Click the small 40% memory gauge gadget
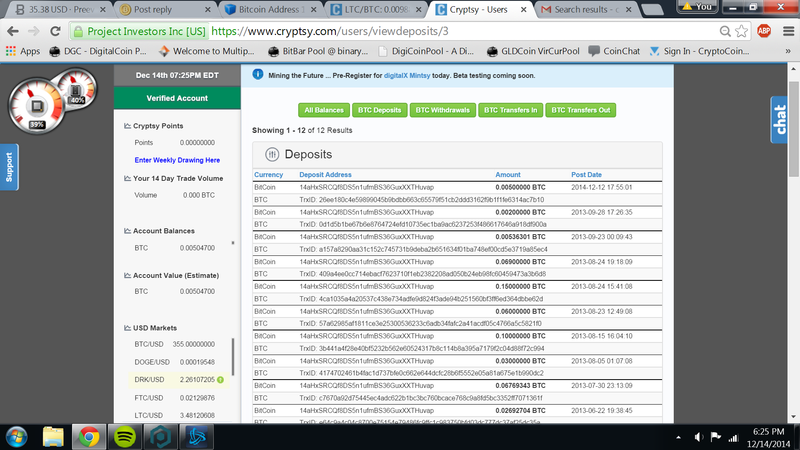800x450 pixels. pos(76,89)
